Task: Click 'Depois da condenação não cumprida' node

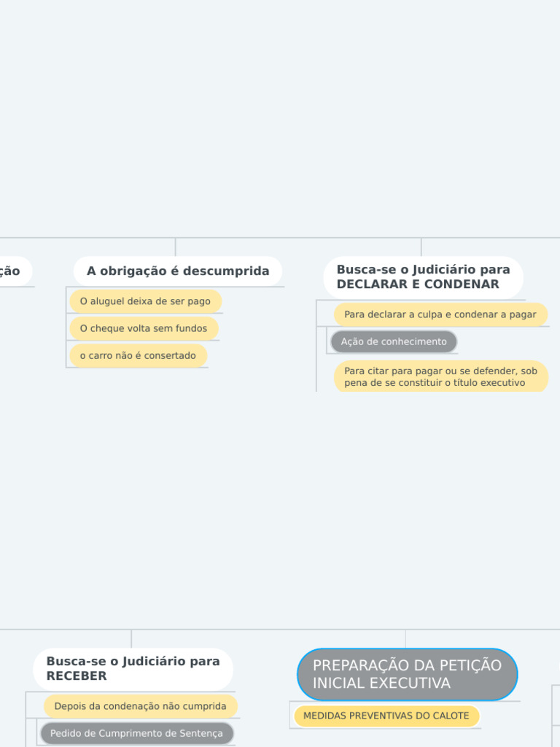Action: (141, 706)
